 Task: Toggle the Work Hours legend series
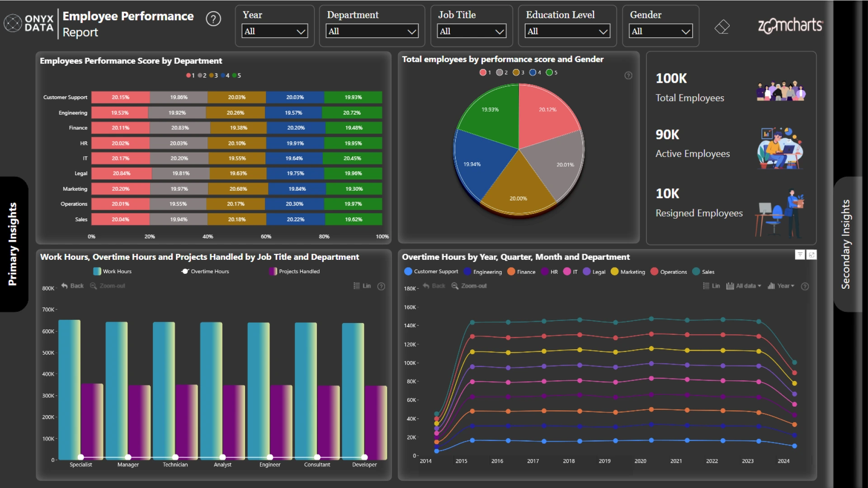(x=112, y=271)
